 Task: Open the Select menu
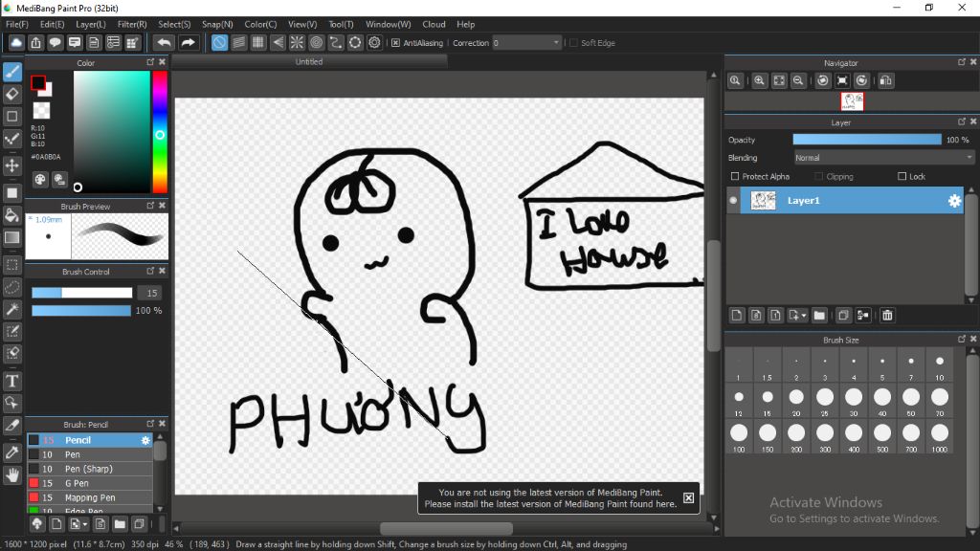(174, 24)
